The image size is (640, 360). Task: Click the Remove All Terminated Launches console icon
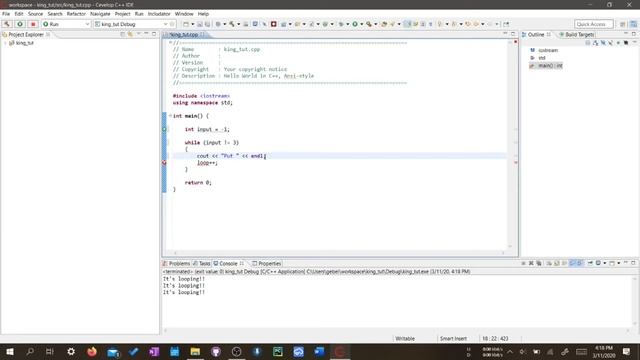tap(539, 263)
